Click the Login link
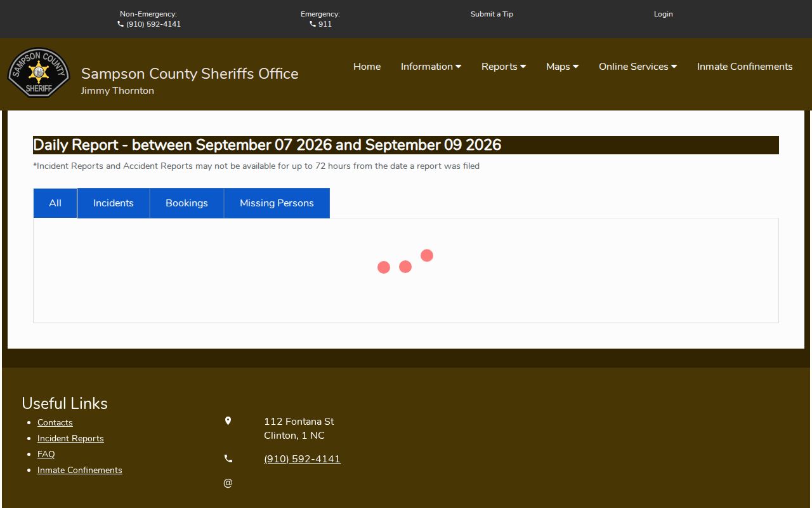Image resolution: width=812 pixels, height=508 pixels. click(663, 14)
